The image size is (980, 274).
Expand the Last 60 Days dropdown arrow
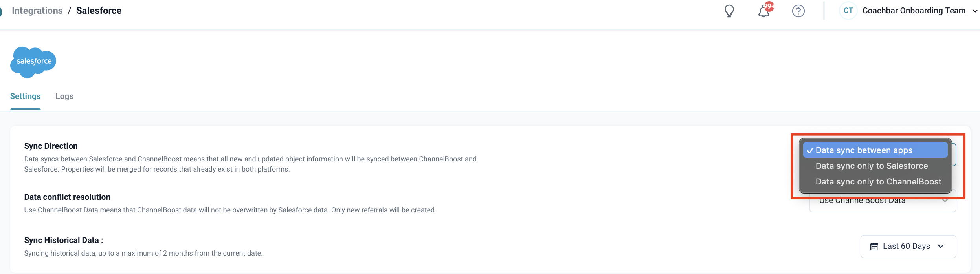tap(941, 247)
